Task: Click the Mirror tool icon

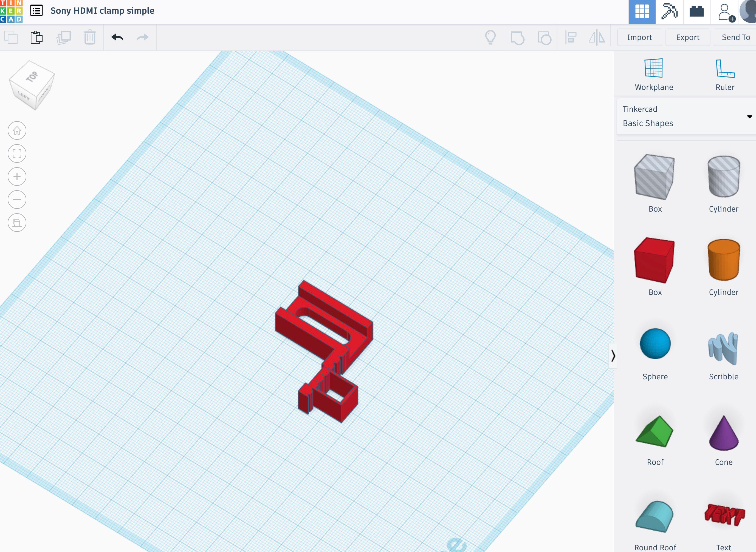Action: point(597,38)
